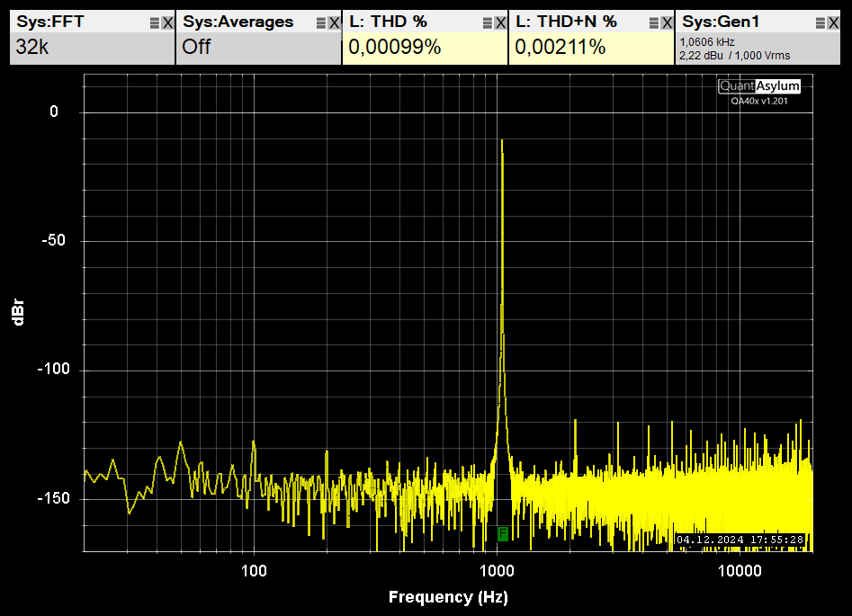Open the Sys:FFT tile menu icon
Viewport: 852px width, 616px height.
click(x=155, y=22)
